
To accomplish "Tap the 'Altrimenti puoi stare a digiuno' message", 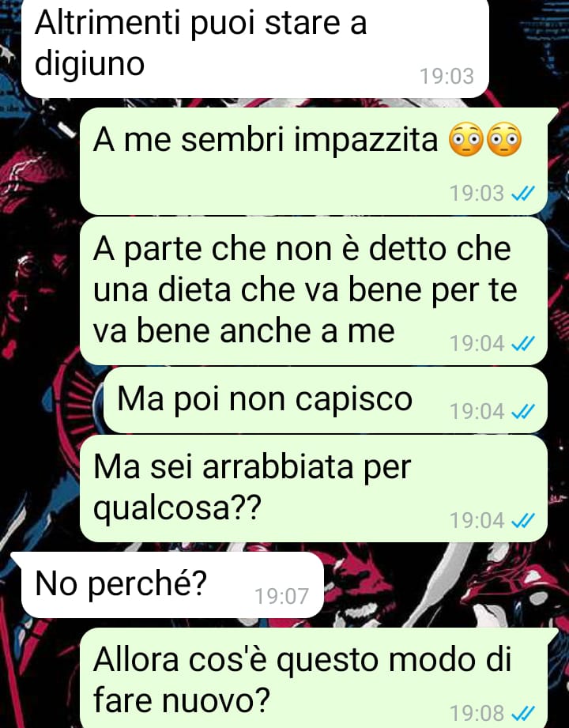I will 255,48.
